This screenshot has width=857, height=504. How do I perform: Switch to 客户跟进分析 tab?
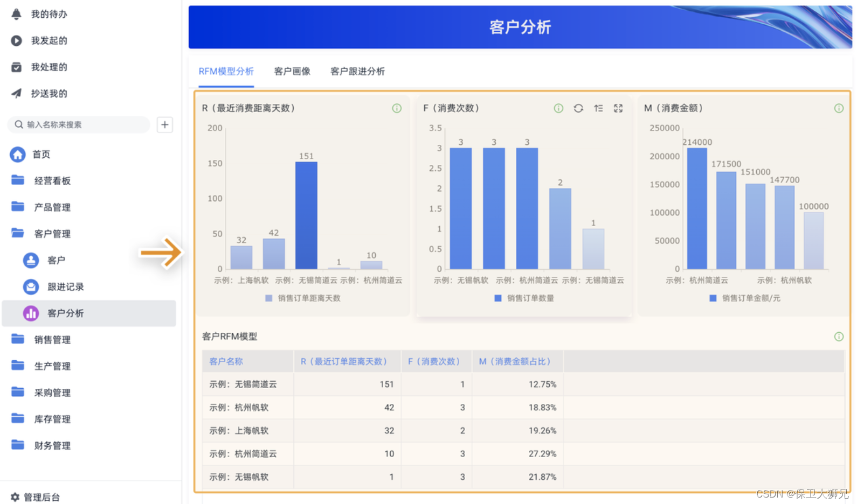click(357, 72)
